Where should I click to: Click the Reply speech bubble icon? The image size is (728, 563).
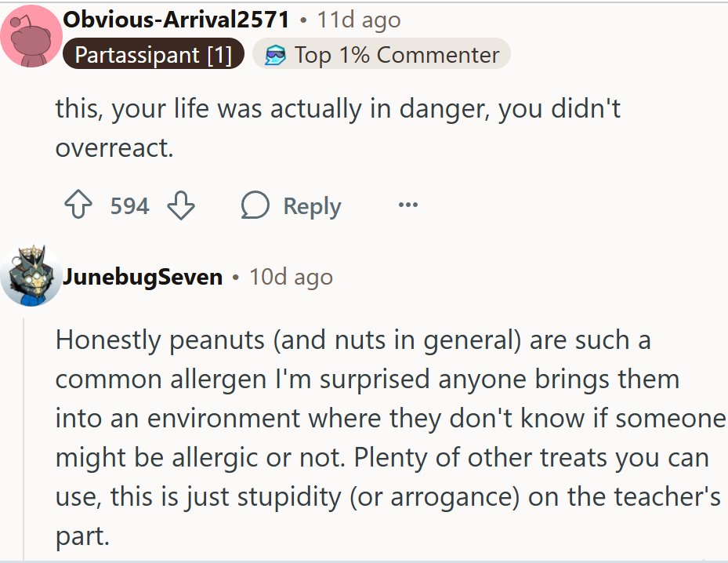pos(254,205)
